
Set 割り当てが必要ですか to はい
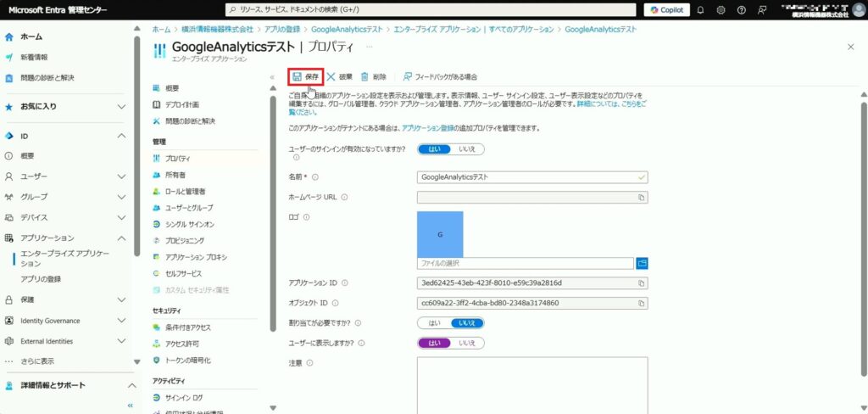(435, 322)
